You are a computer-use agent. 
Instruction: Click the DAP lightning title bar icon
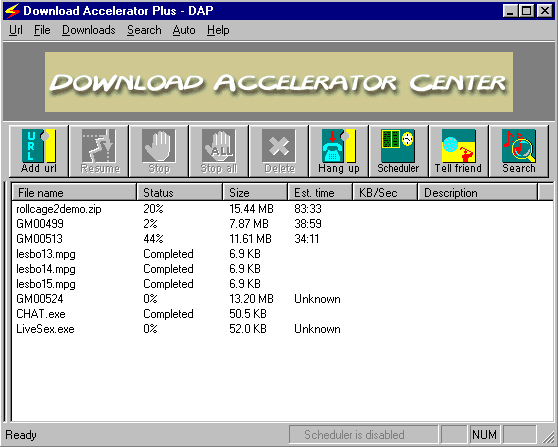tap(12, 11)
